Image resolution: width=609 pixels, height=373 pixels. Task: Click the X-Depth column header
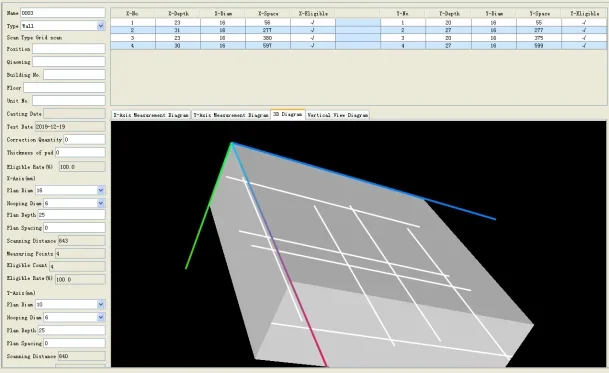point(178,14)
